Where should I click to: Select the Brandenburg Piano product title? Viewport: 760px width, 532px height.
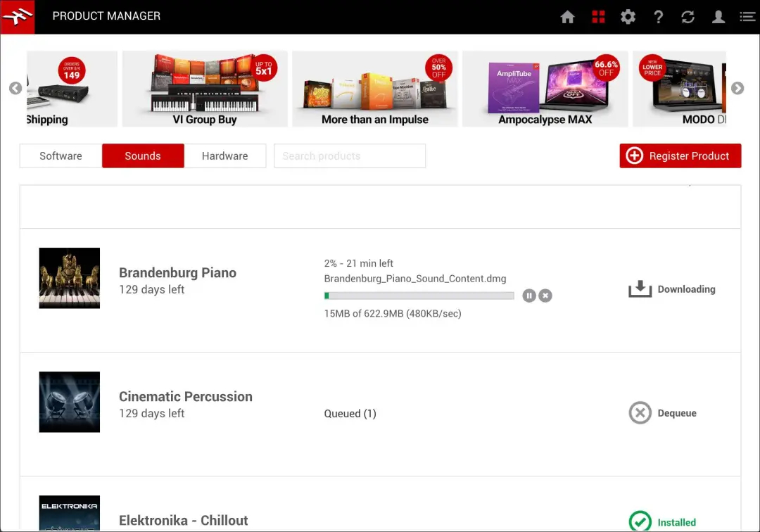177,273
